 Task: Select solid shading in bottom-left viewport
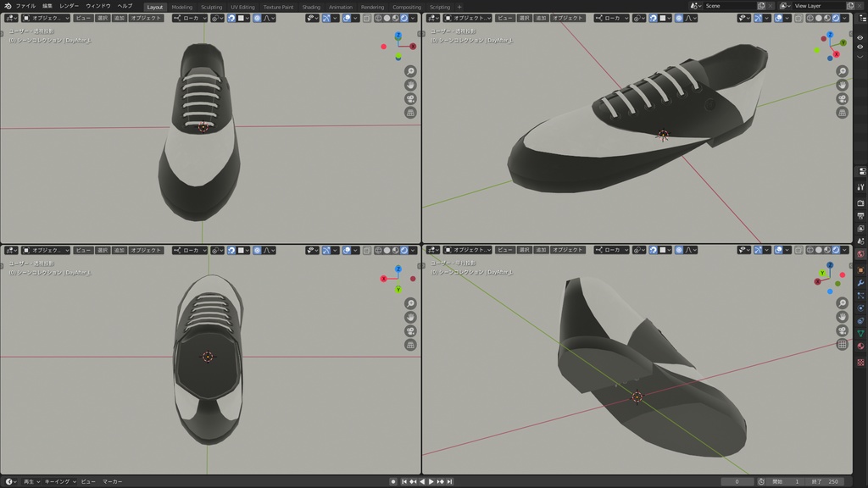387,251
